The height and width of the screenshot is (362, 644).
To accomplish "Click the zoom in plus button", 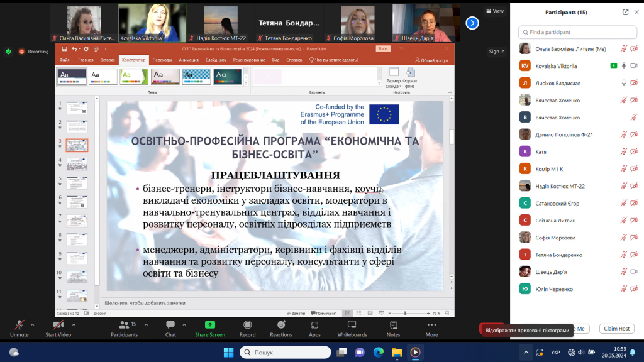I will pyautogui.click(x=428, y=313).
